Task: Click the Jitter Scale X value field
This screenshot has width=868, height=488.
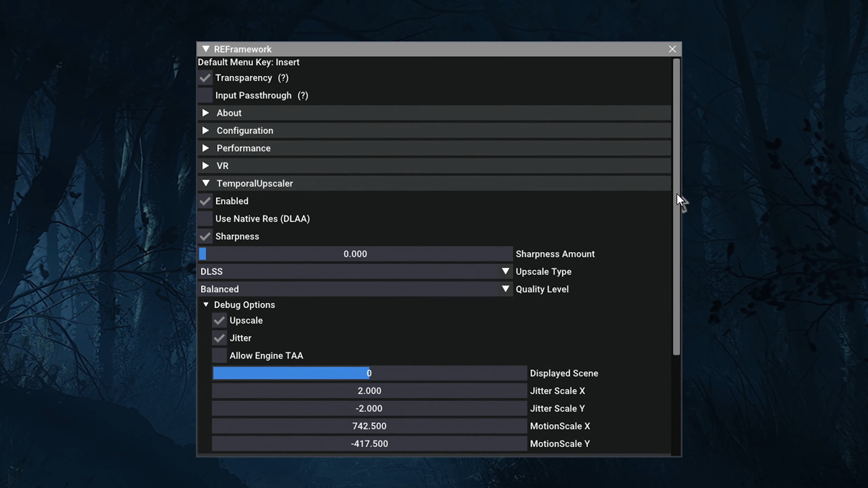Action: pos(369,391)
